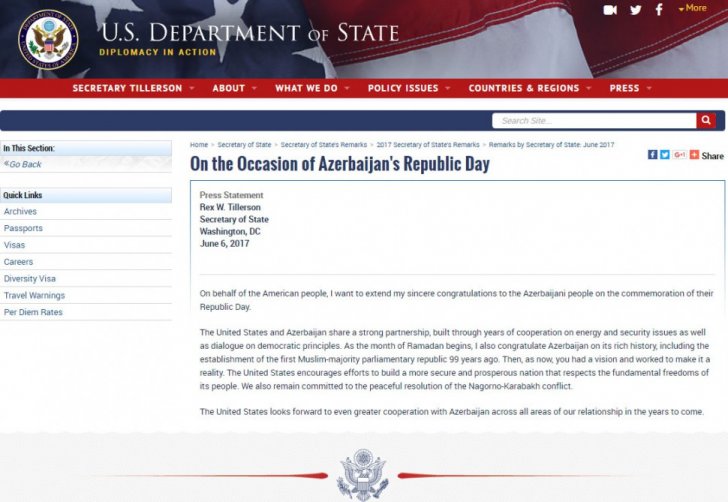Click the Washington, DC location text
The height and width of the screenshot is (502, 728).
coord(230,231)
